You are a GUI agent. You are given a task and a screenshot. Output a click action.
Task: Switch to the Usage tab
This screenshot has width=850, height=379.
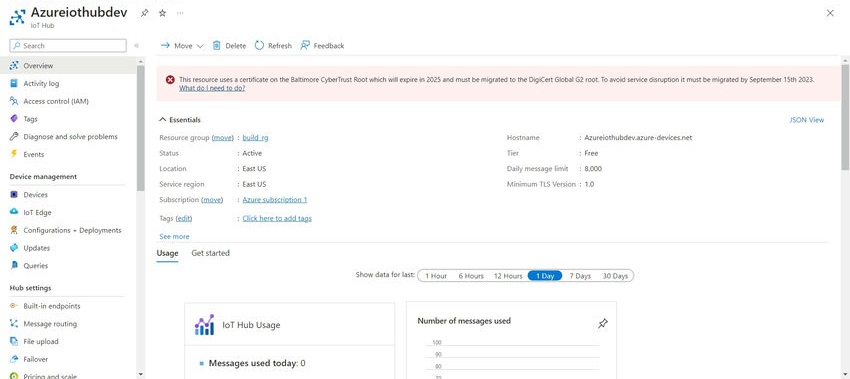point(168,253)
